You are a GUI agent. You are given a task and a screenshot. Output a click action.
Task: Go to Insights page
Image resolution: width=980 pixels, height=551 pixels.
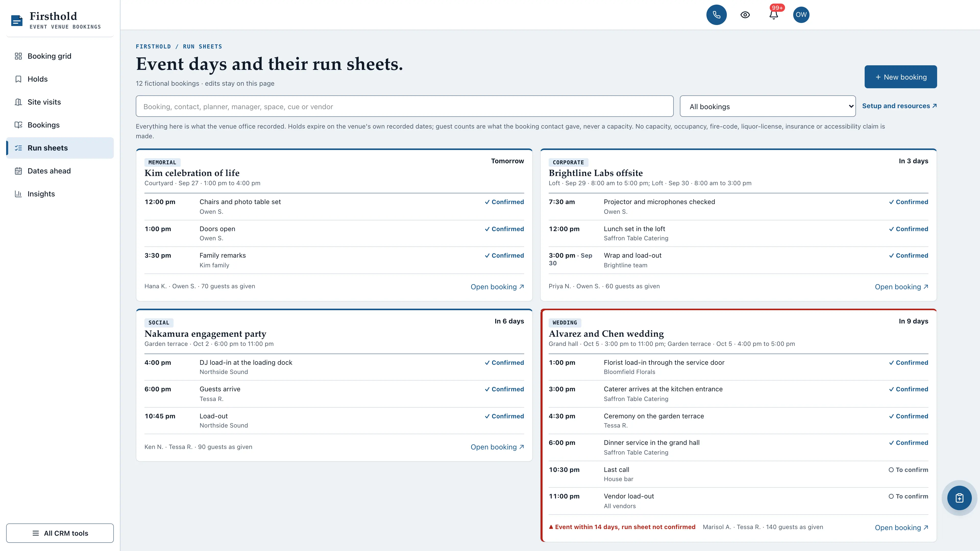tap(41, 194)
